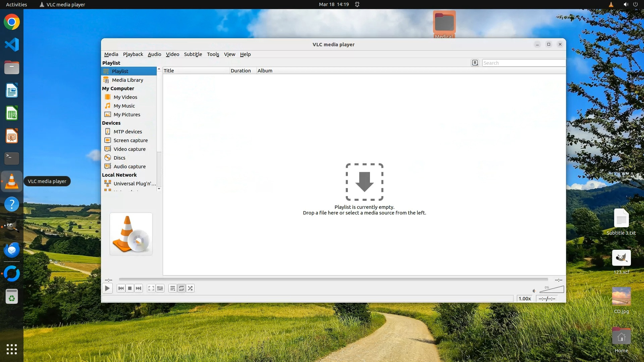Image resolution: width=644 pixels, height=362 pixels.
Task: Toggle the playlist view button
Action: click(x=172, y=288)
